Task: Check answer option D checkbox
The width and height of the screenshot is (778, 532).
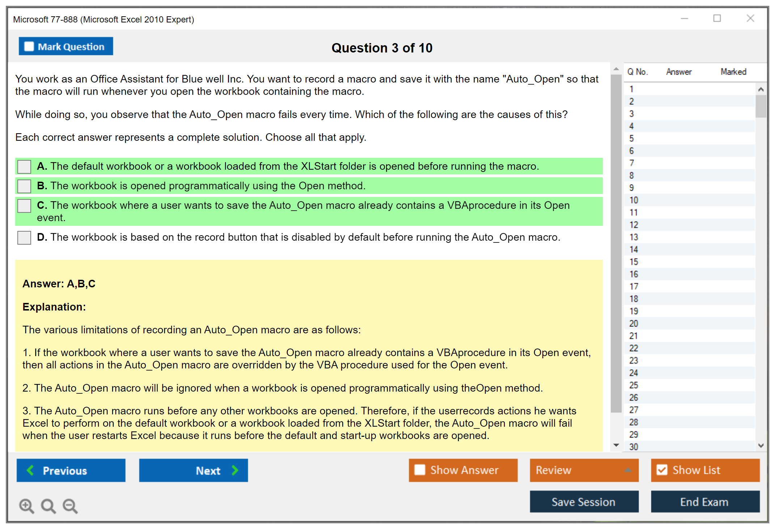Action: [24, 237]
